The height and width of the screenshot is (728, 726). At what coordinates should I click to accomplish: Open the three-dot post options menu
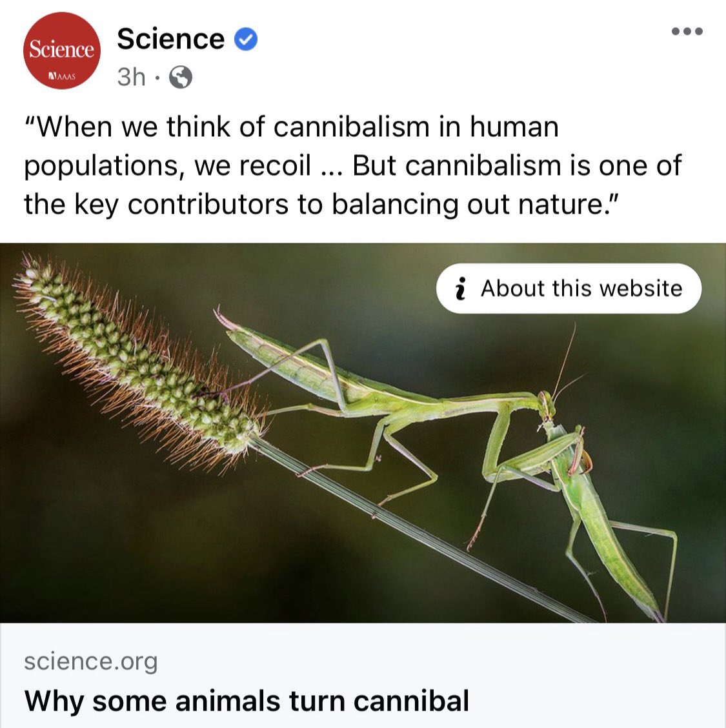(x=687, y=32)
